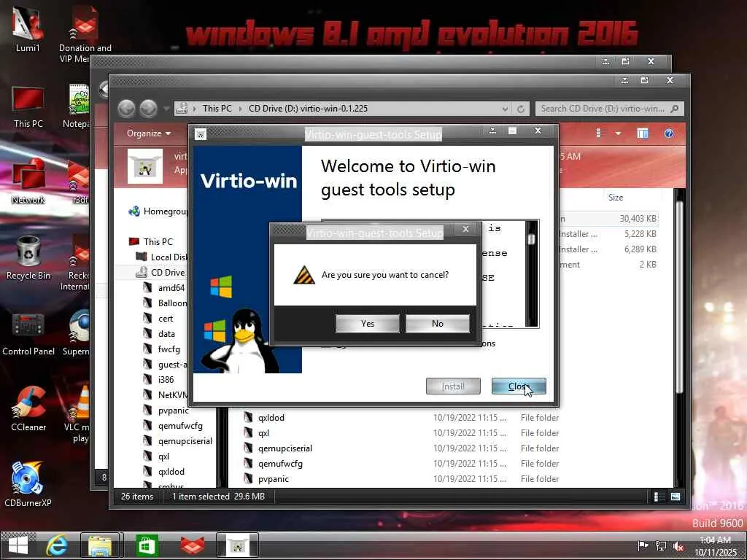The height and width of the screenshot is (560, 747).
Task: Click the Close button in Virtio-win setup
Action: (x=519, y=386)
